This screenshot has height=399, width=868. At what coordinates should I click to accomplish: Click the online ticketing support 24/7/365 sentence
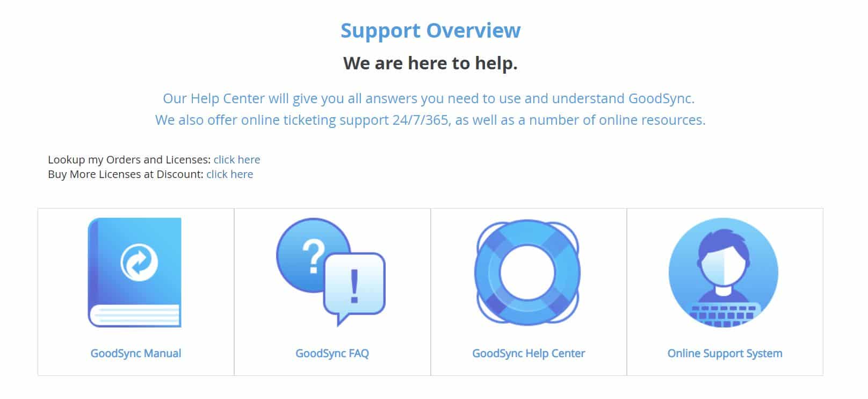430,120
